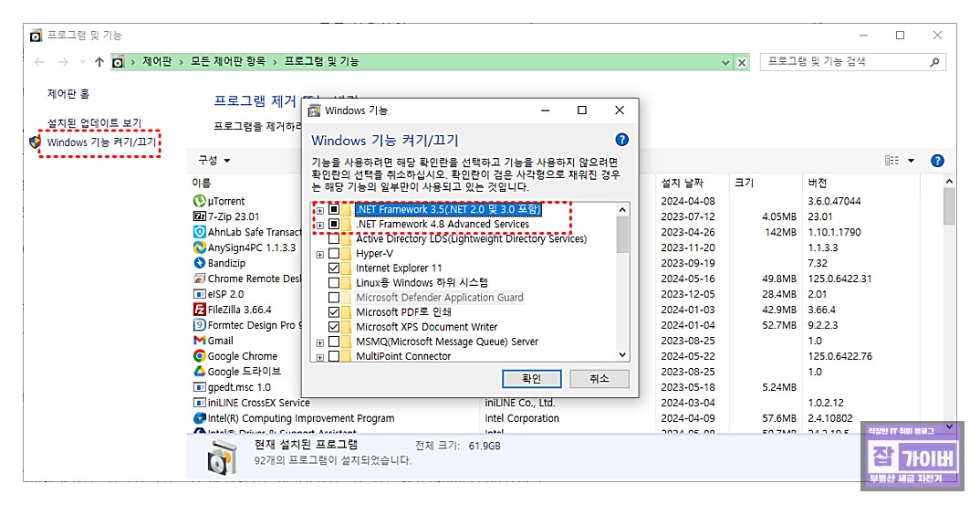980x505 pixels.
Task: Click the µTorrent program icon
Action: coord(199,201)
